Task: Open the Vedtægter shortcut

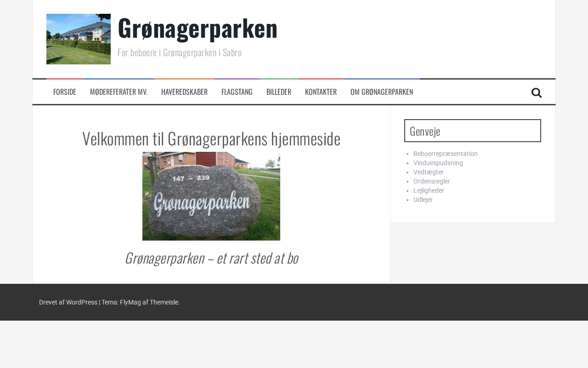Action: pos(429,172)
